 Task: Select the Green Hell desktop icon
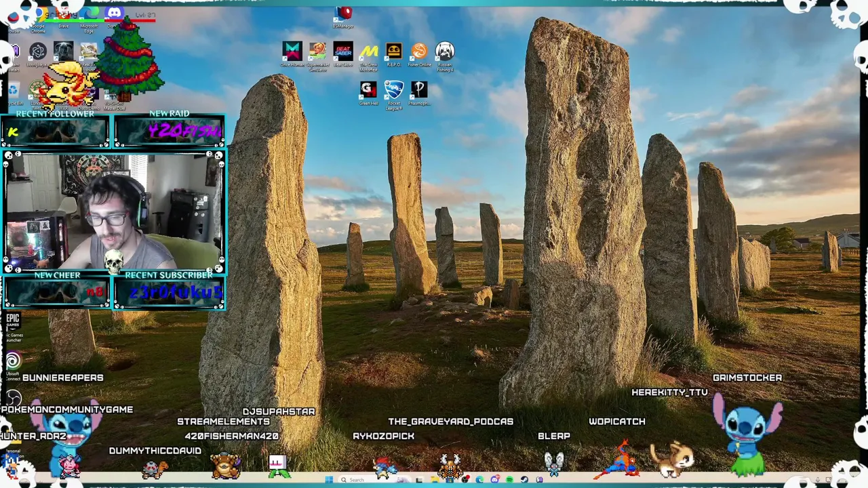click(368, 92)
